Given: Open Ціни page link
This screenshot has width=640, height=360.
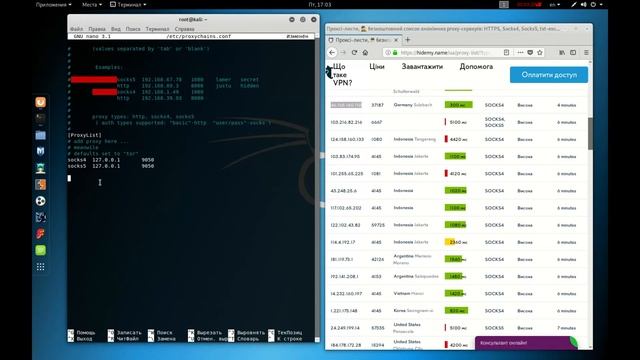Looking at the screenshot, I should 377,67.
